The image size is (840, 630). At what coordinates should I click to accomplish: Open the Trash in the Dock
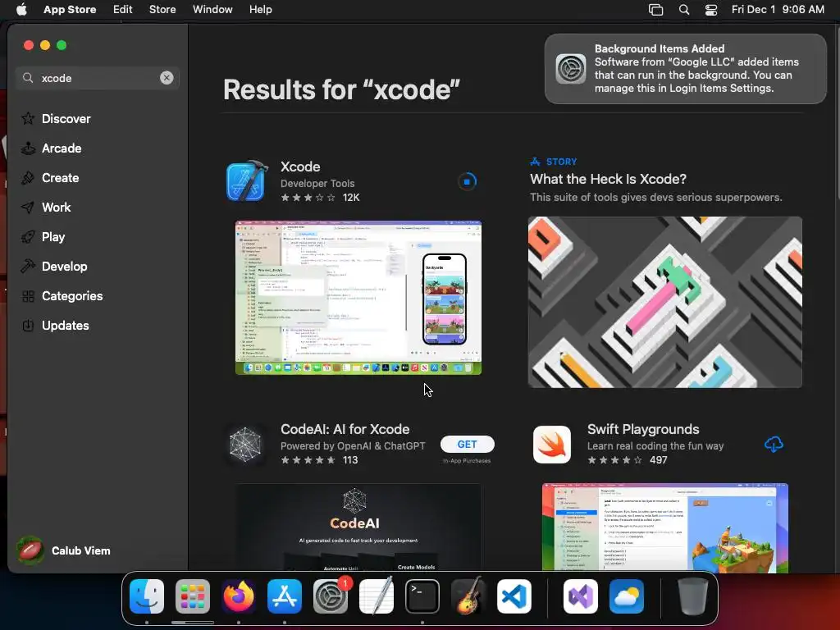(x=692, y=596)
